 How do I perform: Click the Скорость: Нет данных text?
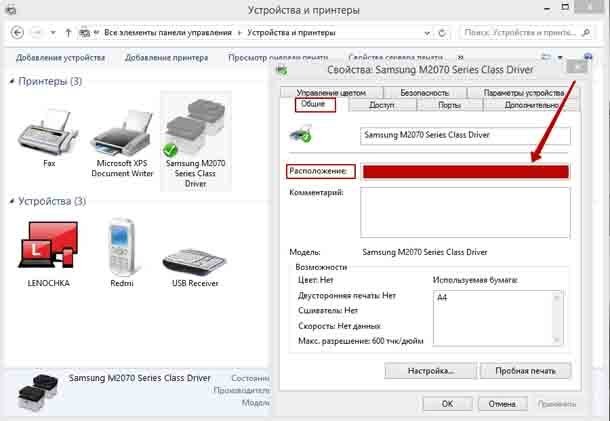coord(339,326)
